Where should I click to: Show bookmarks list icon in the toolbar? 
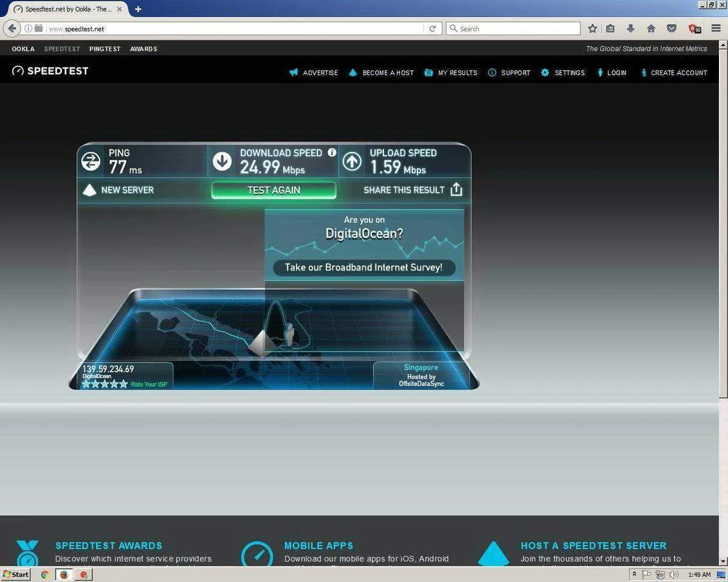click(611, 28)
